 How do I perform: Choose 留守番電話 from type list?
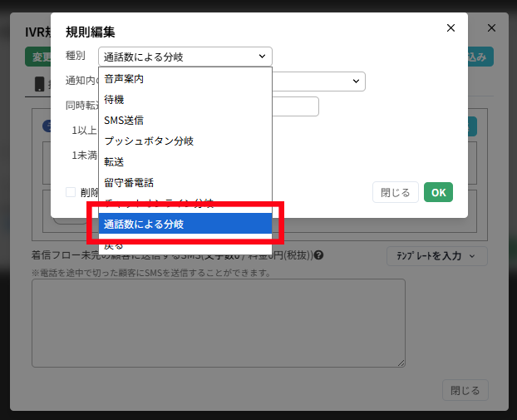[185, 183]
